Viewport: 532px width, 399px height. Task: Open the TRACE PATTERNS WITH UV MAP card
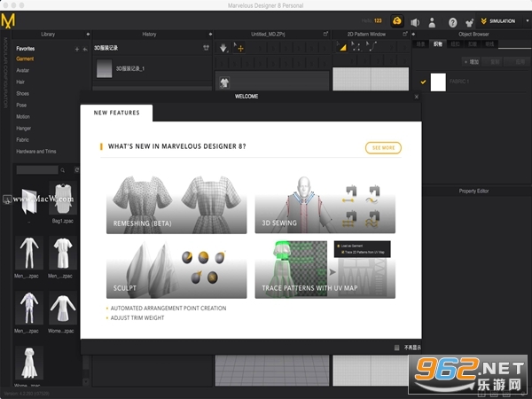(x=325, y=270)
